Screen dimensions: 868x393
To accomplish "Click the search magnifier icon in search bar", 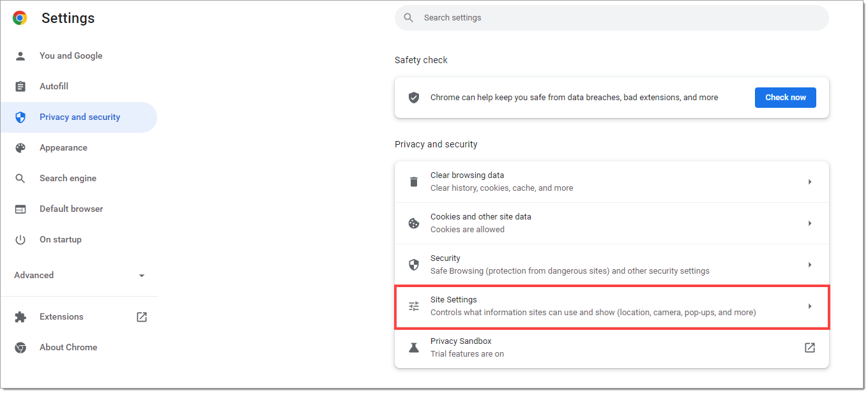I will tap(409, 18).
